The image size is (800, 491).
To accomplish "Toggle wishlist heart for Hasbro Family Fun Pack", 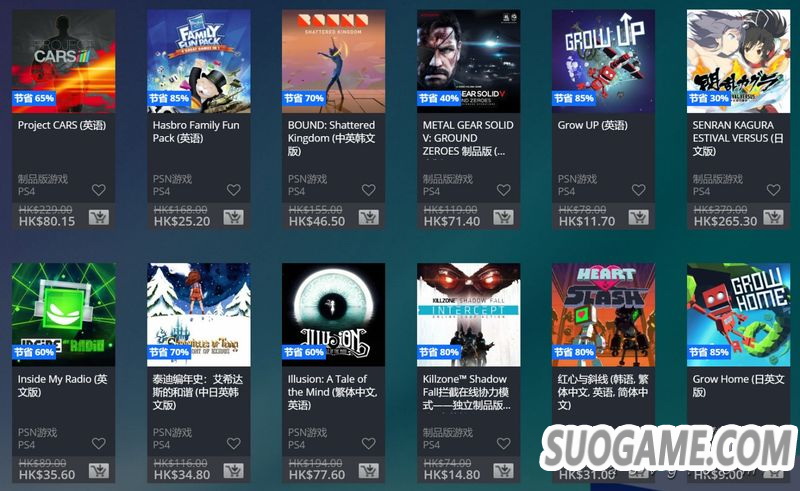I will point(234,190).
